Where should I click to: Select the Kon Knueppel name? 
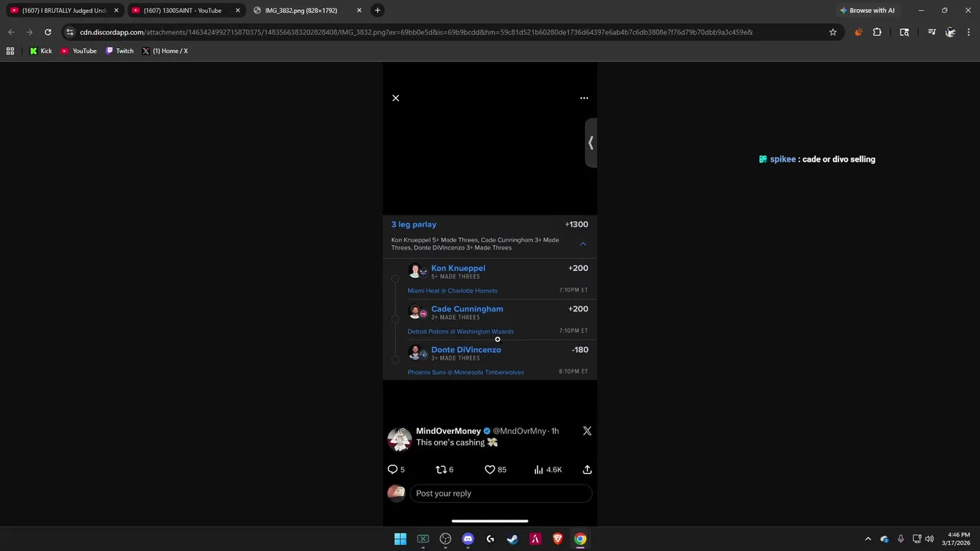click(x=458, y=268)
